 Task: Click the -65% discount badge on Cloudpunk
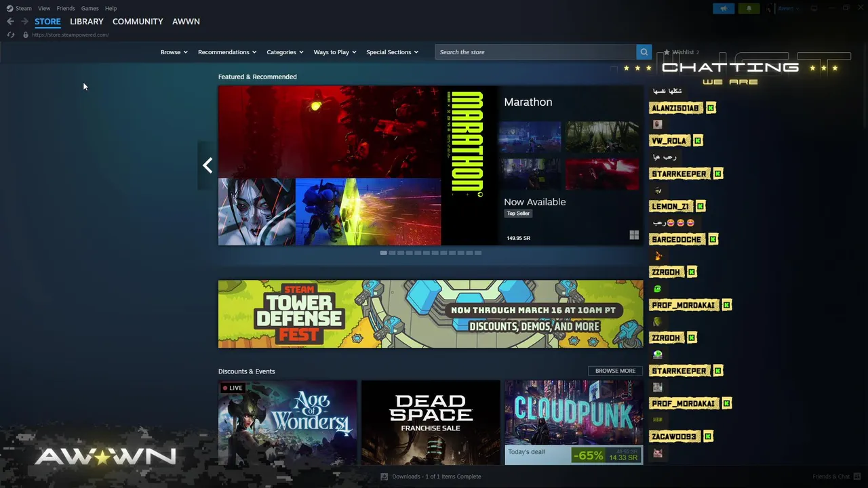(587, 455)
